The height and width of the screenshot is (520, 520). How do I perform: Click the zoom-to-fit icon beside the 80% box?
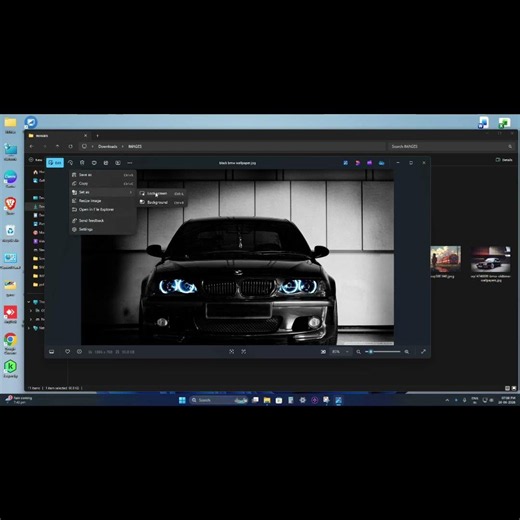click(x=323, y=352)
